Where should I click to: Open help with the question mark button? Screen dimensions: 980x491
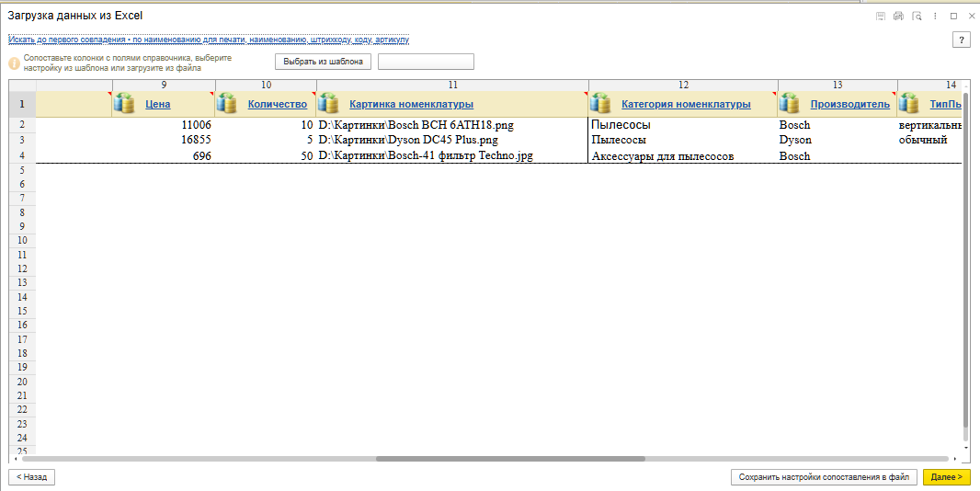coord(962,40)
